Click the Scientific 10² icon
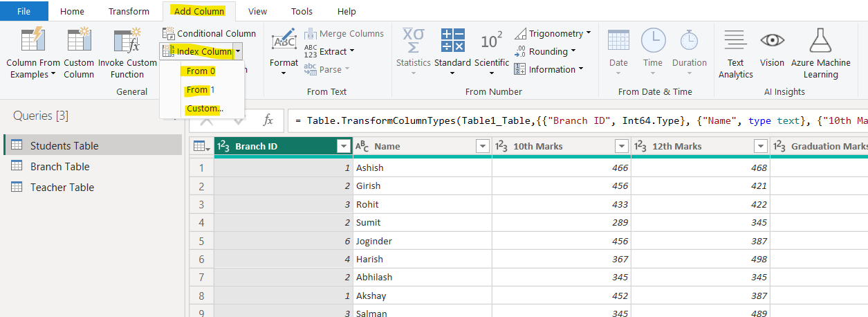This screenshot has height=317, width=868. 491,40
